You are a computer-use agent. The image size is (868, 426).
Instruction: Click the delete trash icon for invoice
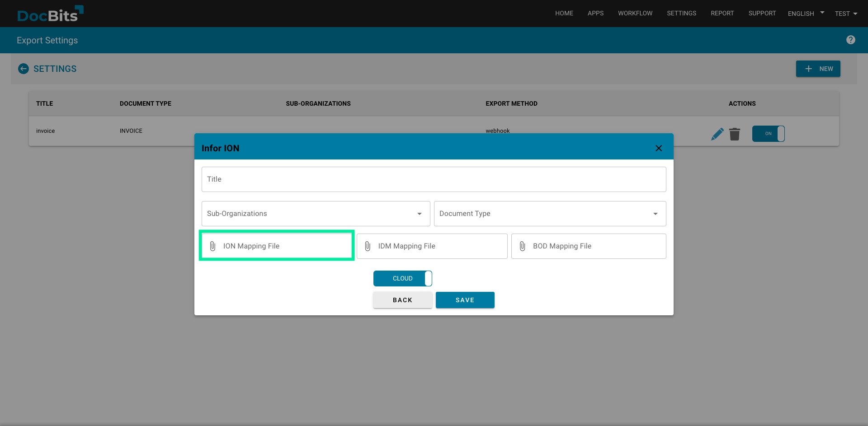pyautogui.click(x=735, y=134)
